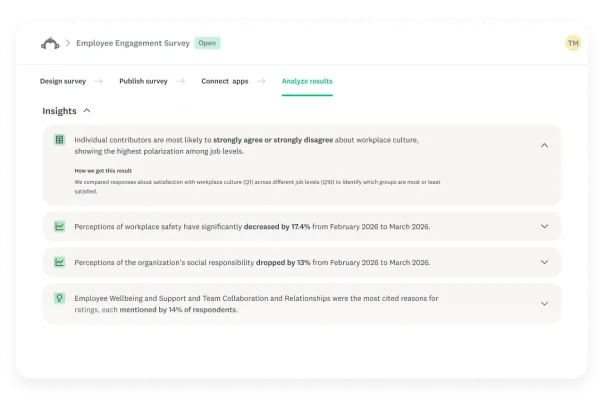
Task: Click the arrow after Design survey
Action: [99, 81]
